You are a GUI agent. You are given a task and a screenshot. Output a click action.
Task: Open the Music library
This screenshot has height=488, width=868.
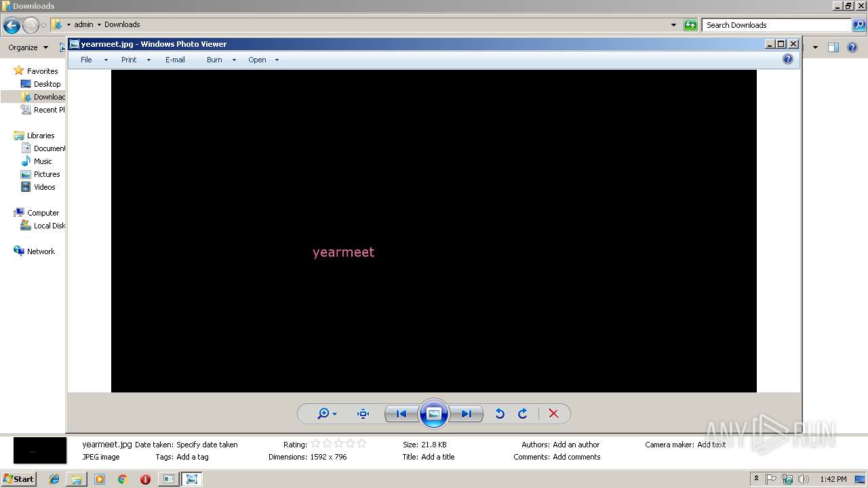click(43, 161)
